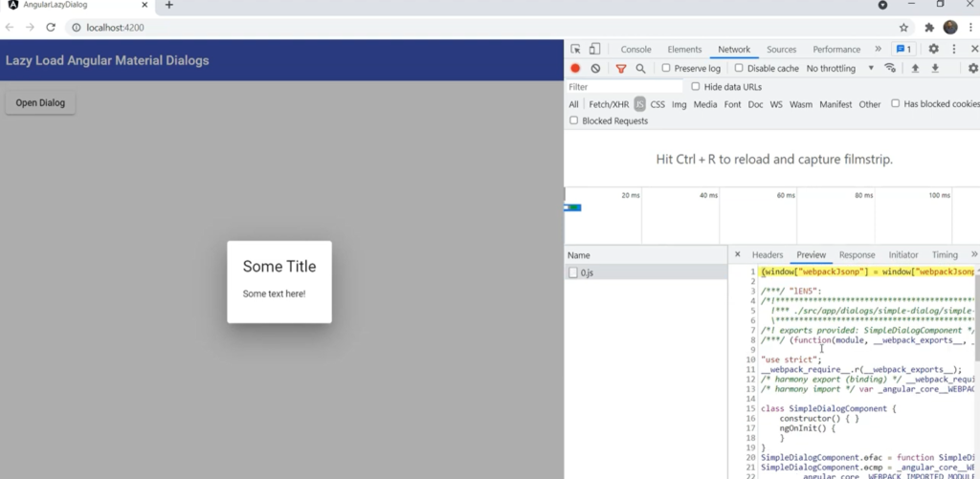Select the 0.js request in list
Screen dimensions: 980x479
(587, 272)
